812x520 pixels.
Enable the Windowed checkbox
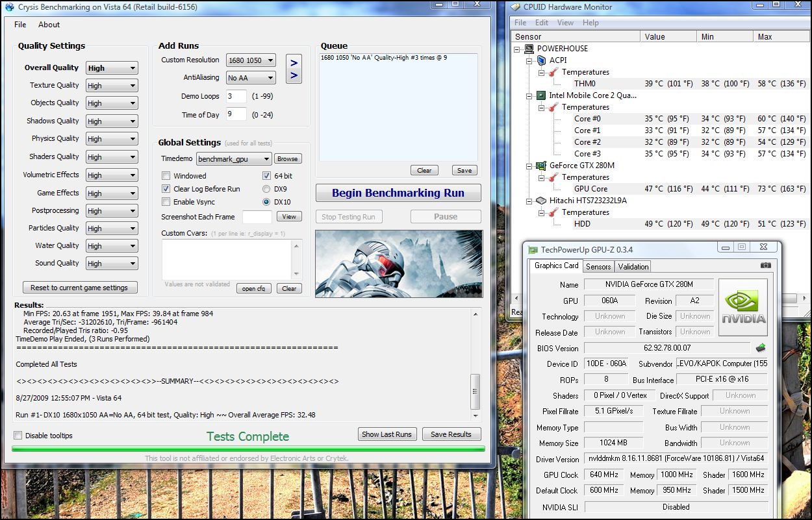[x=166, y=176]
